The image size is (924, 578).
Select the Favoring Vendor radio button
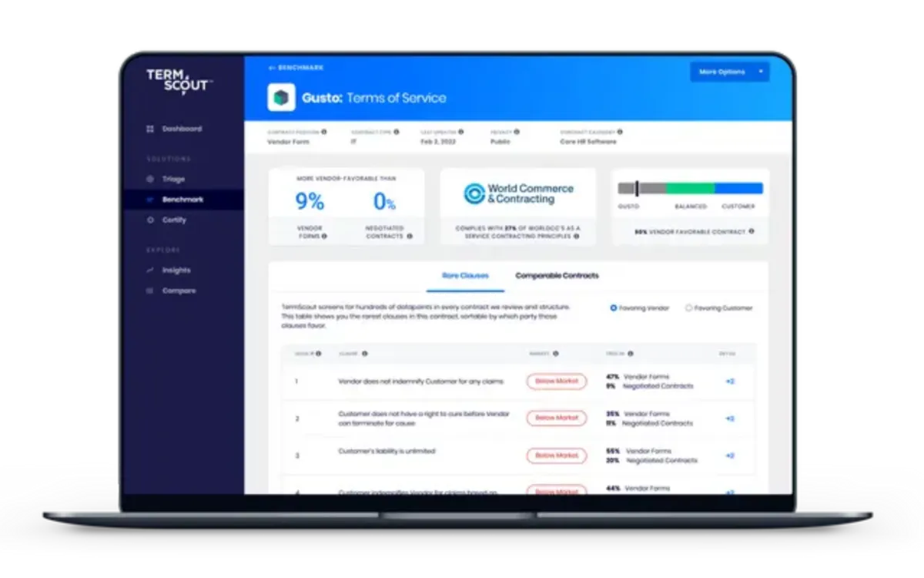click(614, 307)
